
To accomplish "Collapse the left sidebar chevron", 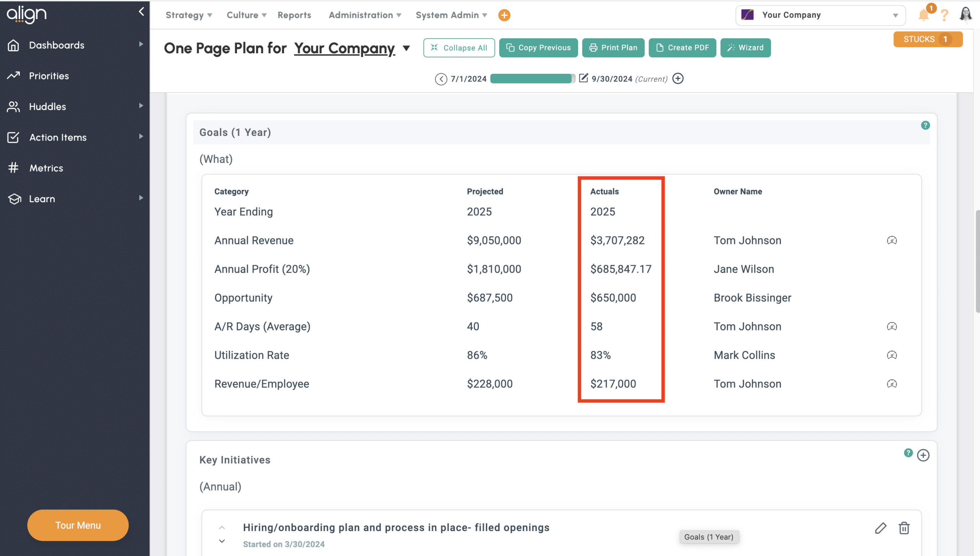I will pos(141,11).
